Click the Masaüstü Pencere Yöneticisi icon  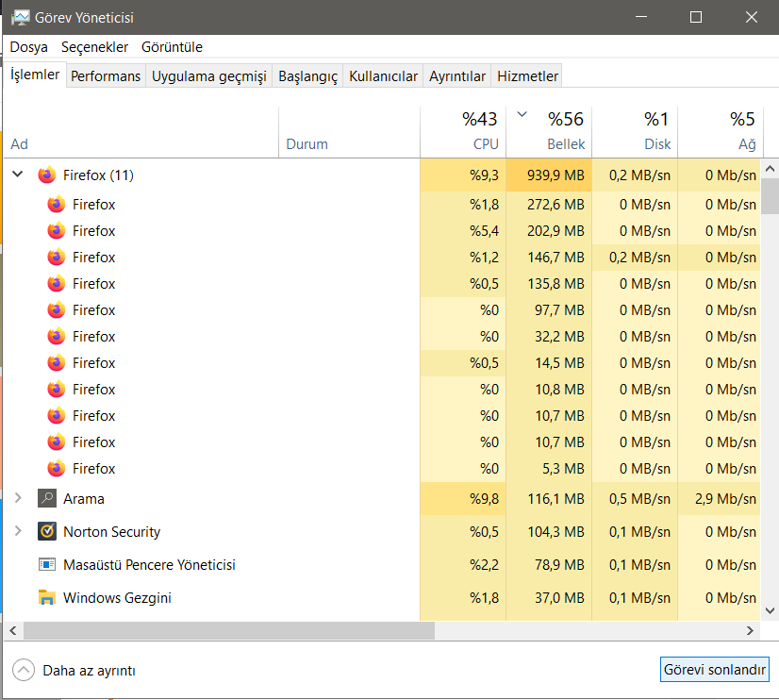click(x=47, y=564)
